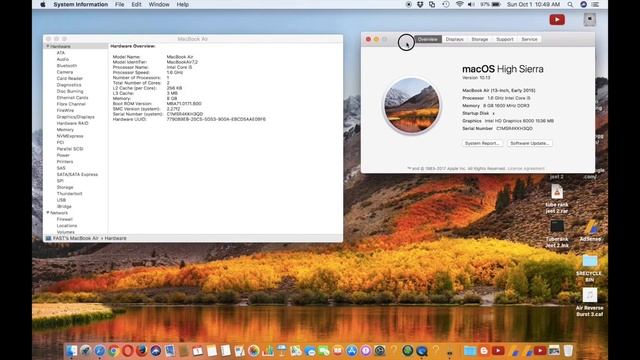Open the Time Machine menu bar icon
This screenshot has width=640, height=360.
pyautogui.click(x=446, y=4)
